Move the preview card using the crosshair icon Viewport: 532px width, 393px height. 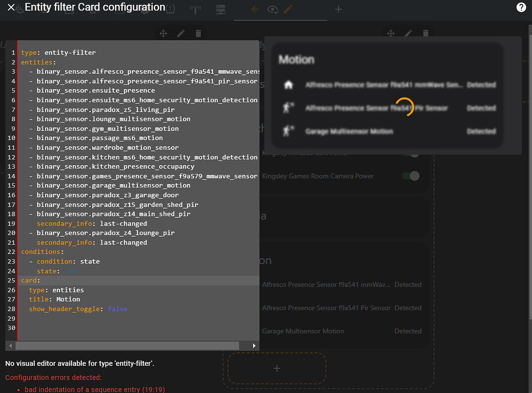point(391,33)
